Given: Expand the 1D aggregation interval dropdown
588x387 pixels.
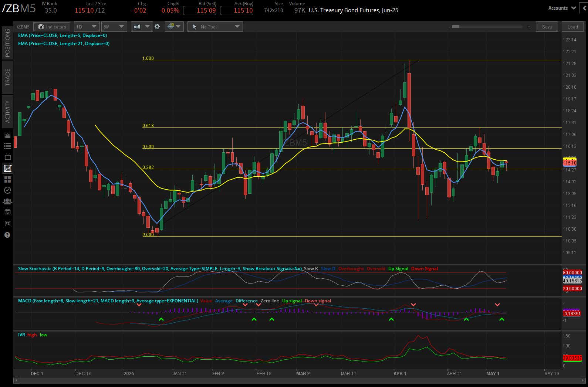Looking at the screenshot, I should (x=86, y=27).
